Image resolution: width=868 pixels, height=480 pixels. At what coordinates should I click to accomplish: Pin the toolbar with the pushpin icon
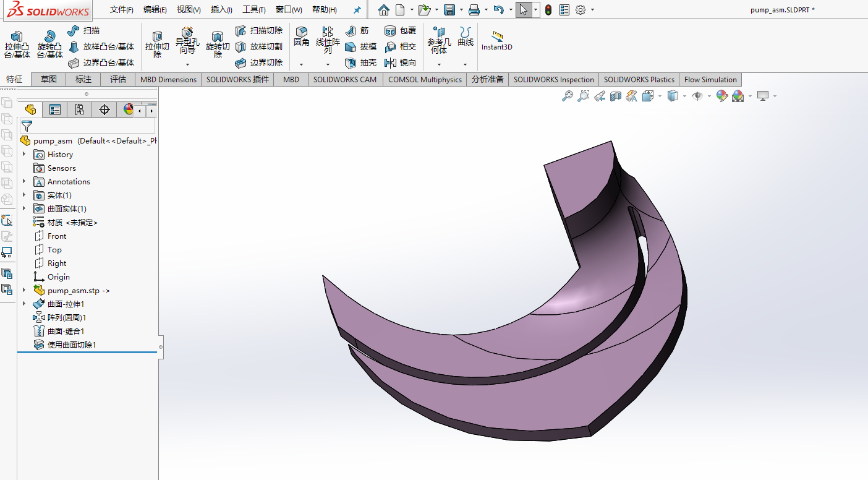[357, 9]
